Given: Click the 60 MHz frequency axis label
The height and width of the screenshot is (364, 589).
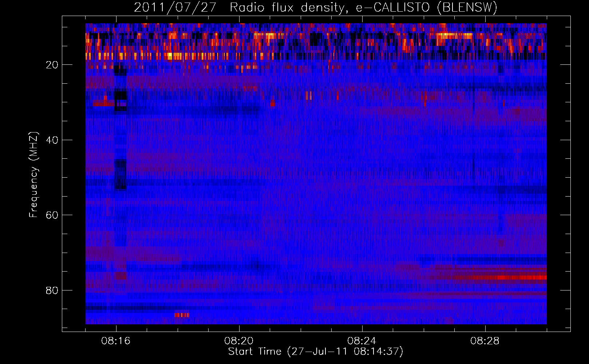Looking at the screenshot, I should (x=52, y=215).
